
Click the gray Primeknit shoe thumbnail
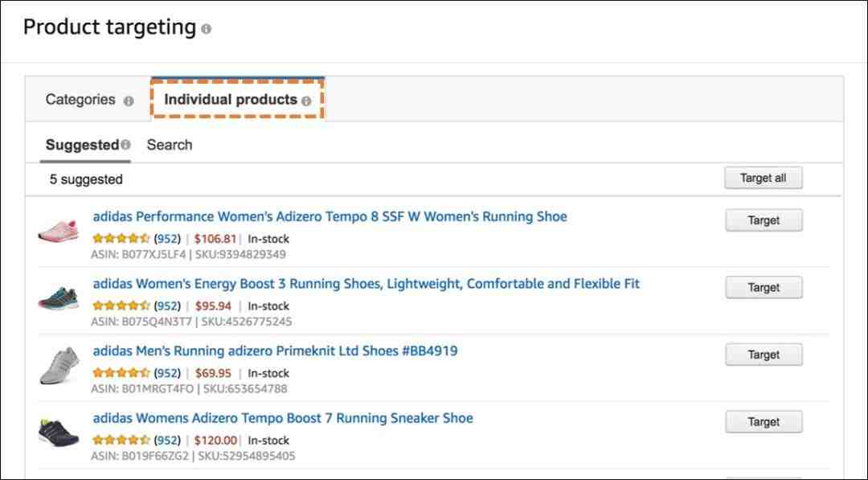[x=59, y=365]
